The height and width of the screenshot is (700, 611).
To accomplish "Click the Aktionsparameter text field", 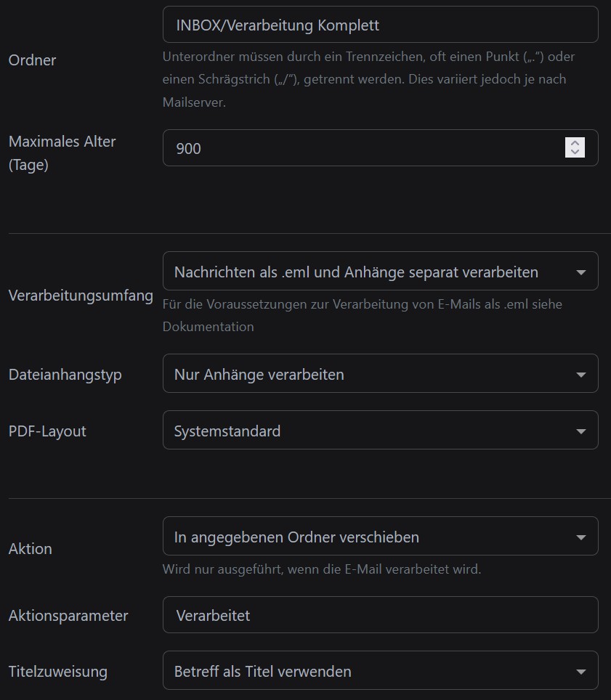I will click(380, 615).
